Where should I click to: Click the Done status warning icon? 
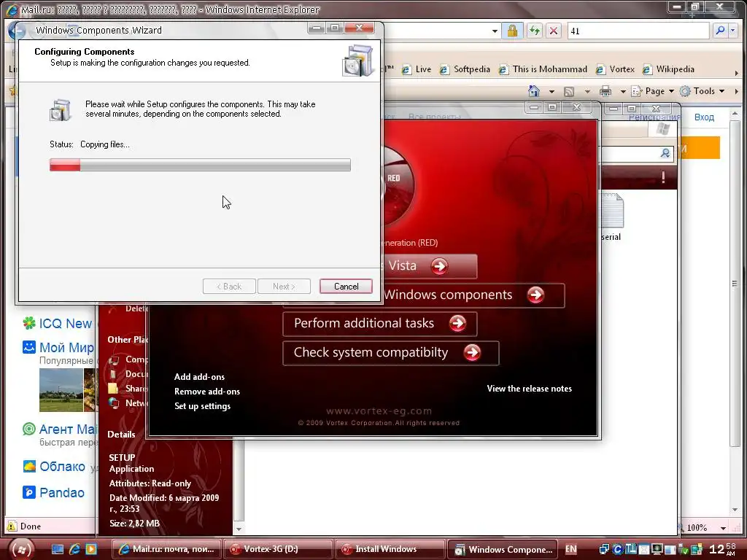[12, 526]
